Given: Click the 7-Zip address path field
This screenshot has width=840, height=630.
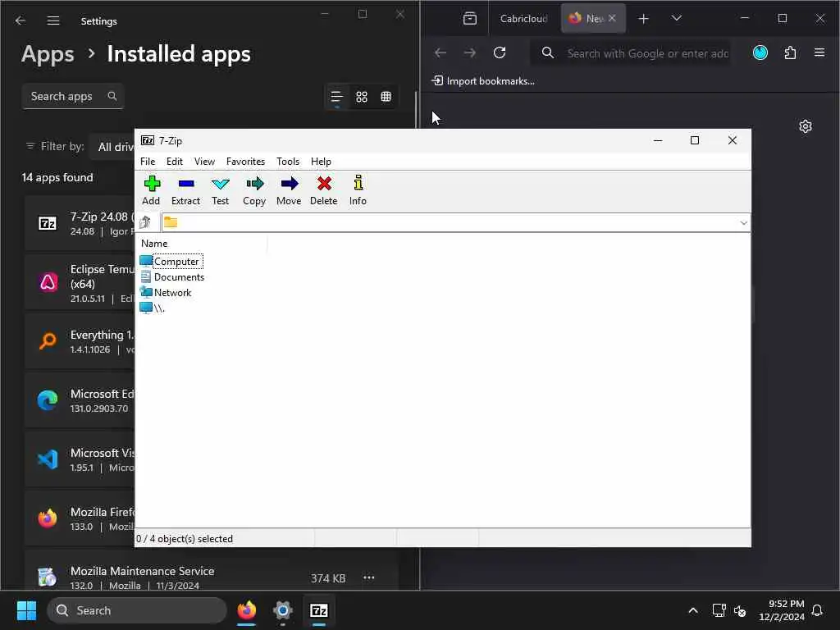Looking at the screenshot, I should click(455, 223).
